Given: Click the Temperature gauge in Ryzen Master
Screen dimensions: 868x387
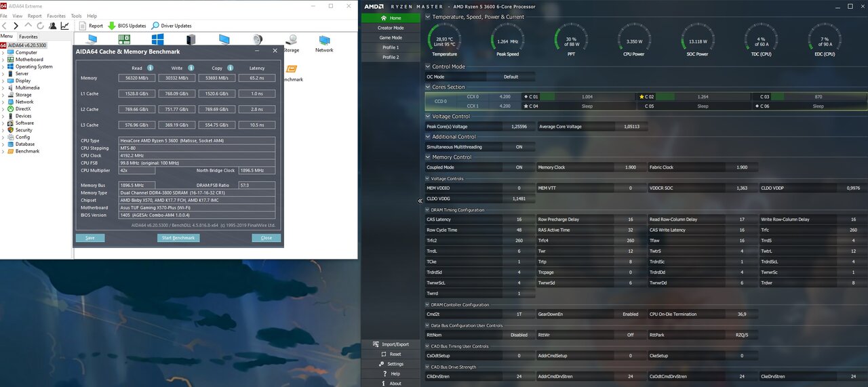Looking at the screenshot, I should coord(444,39).
